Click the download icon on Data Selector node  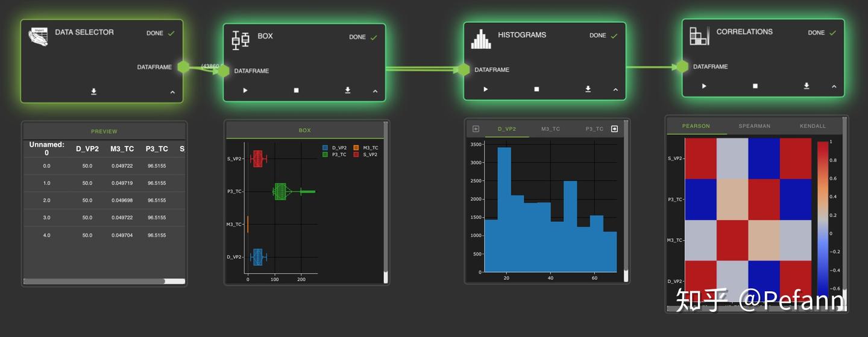click(x=93, y=92)
